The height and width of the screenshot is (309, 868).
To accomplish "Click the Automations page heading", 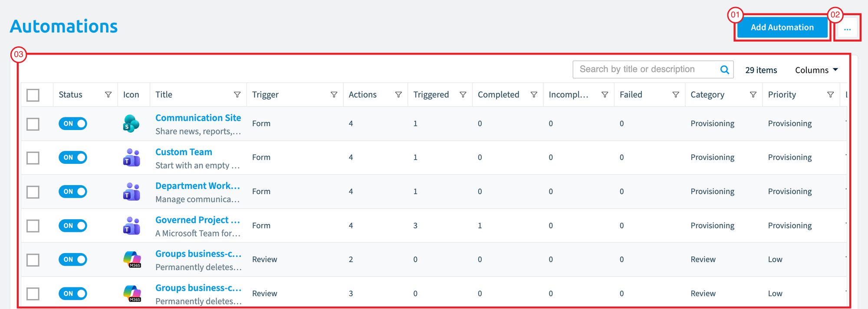I will [64, 26].
